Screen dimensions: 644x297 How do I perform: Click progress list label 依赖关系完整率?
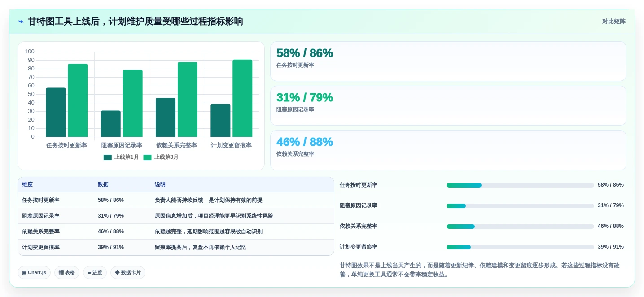359,226
